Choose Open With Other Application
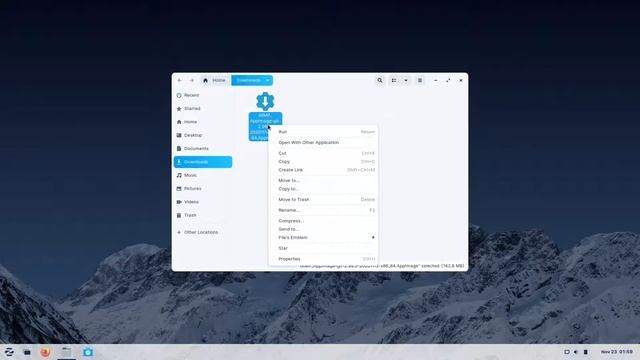640x360 pixels. 323,142
